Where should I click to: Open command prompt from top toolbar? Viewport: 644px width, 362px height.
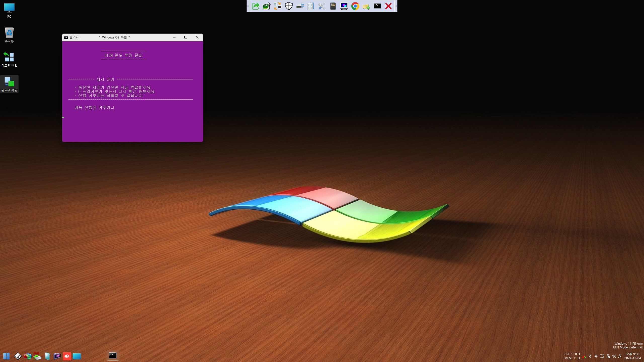point(377,6)
